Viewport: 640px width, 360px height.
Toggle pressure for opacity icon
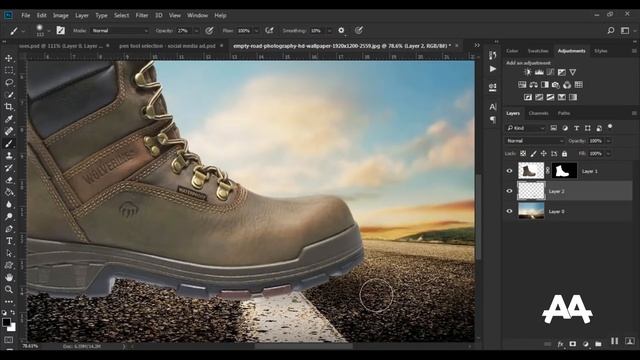(x=209, y=30)
